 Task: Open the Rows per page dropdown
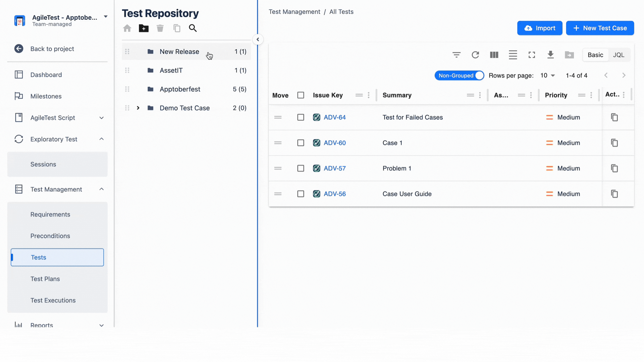tap(547, 75)
